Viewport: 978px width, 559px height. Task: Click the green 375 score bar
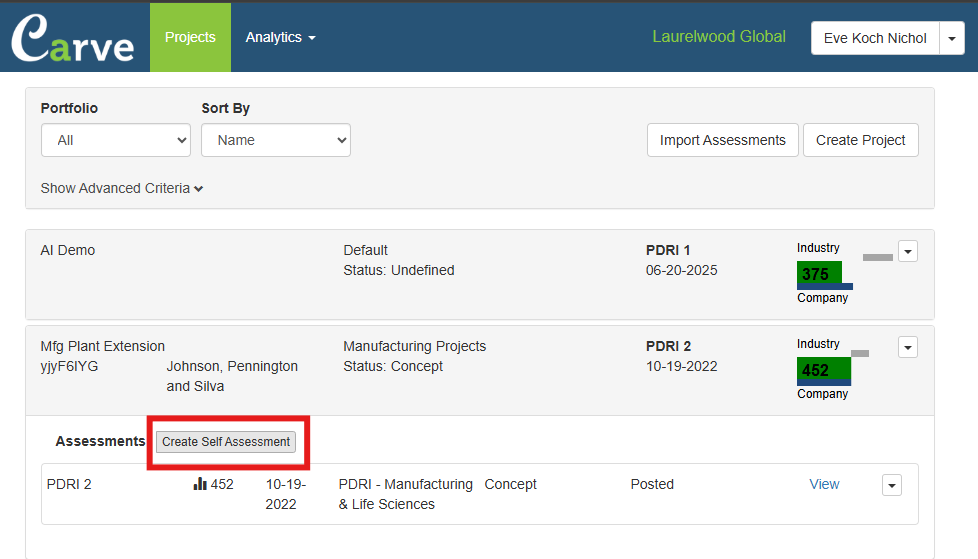click(819, 274)
